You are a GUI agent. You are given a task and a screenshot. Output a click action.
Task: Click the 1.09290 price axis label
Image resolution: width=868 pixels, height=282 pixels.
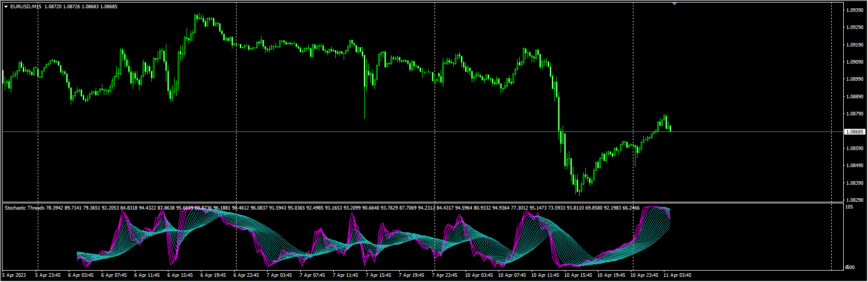coord(855,27)
